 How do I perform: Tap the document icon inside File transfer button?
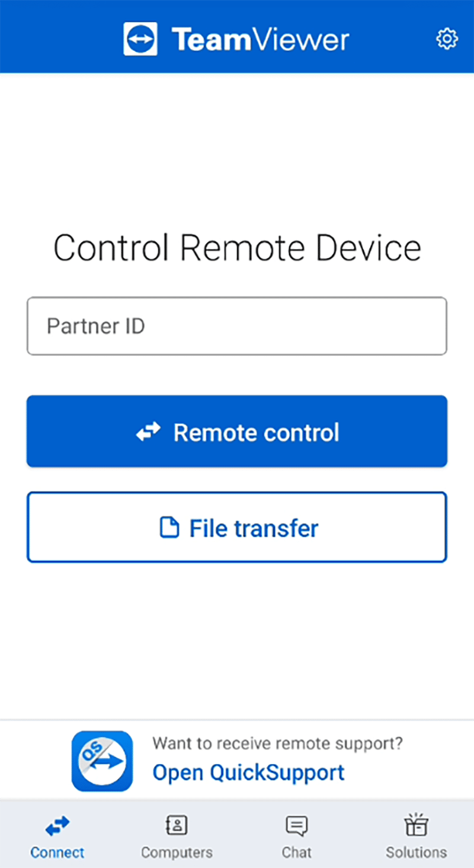(171, 527)
